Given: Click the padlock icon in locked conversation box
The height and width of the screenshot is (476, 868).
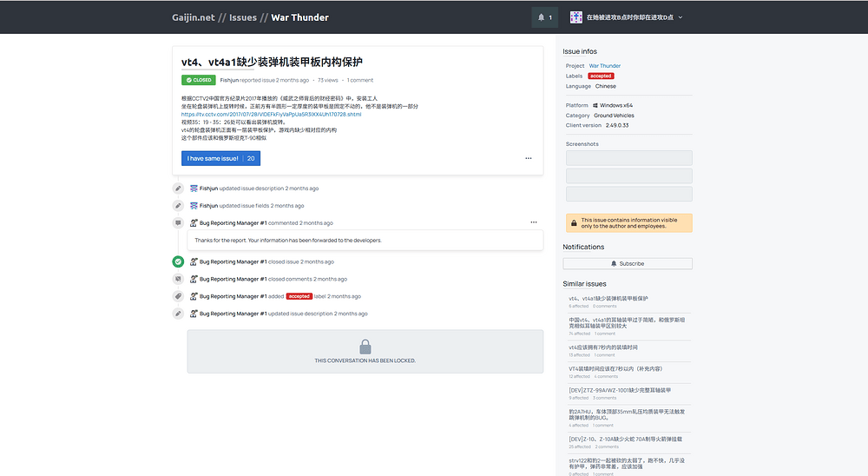Looking at the screenshot, I should (365, 346).
